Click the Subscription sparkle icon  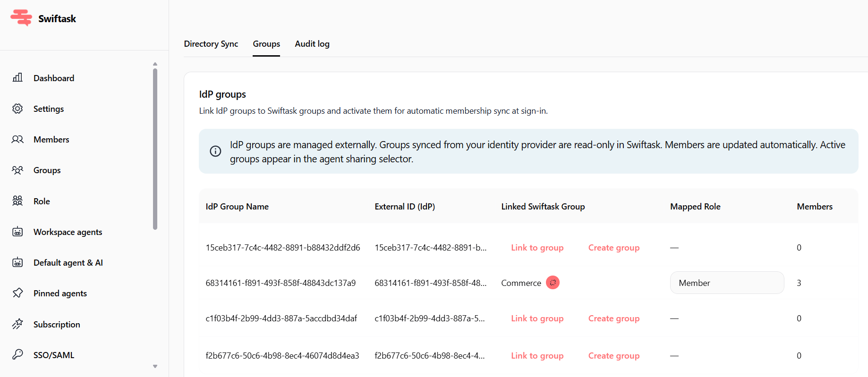17,324
